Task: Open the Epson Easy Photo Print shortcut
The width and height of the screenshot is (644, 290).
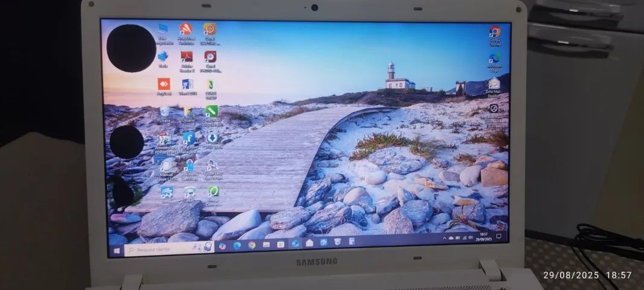Action: click(212, 165)
